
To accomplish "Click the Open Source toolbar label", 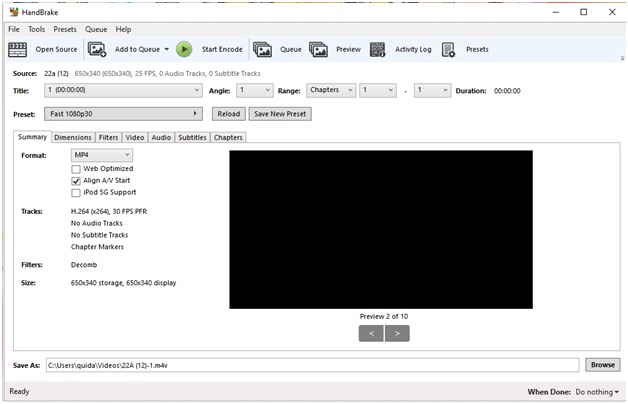I will [x=56, y=50].
